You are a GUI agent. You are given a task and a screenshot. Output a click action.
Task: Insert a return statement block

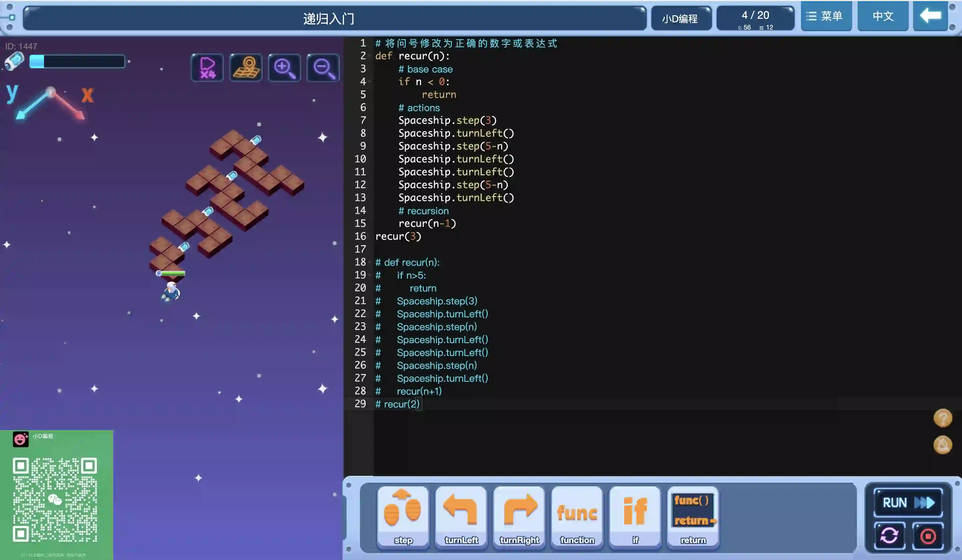693,517
